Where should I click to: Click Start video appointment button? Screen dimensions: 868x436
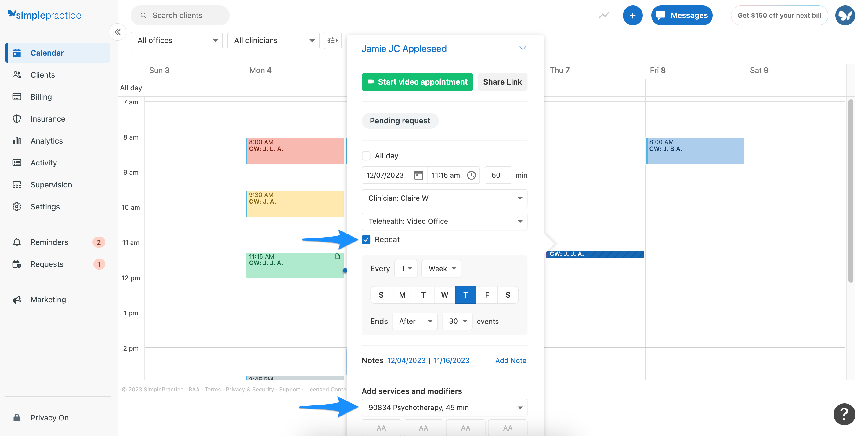pos(417,82)
